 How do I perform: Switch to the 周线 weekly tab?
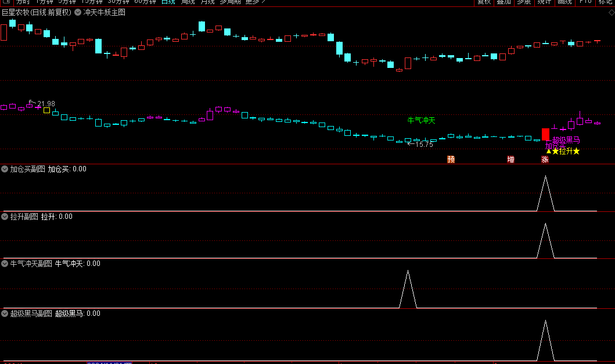coord(188,2)
